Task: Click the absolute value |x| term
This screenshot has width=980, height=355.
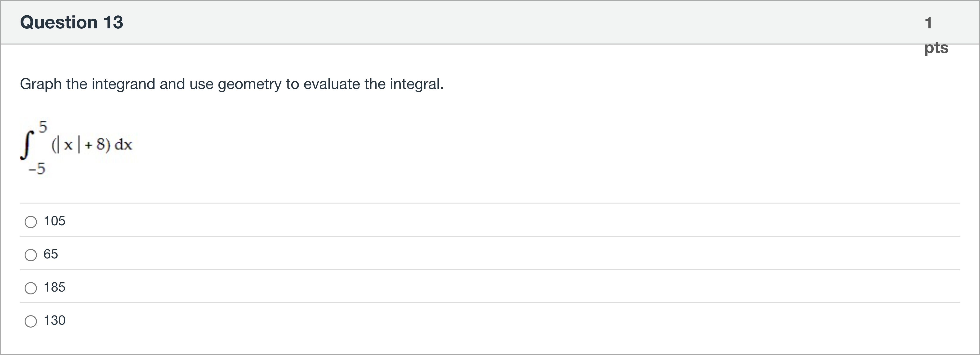Action: point(68,145)
